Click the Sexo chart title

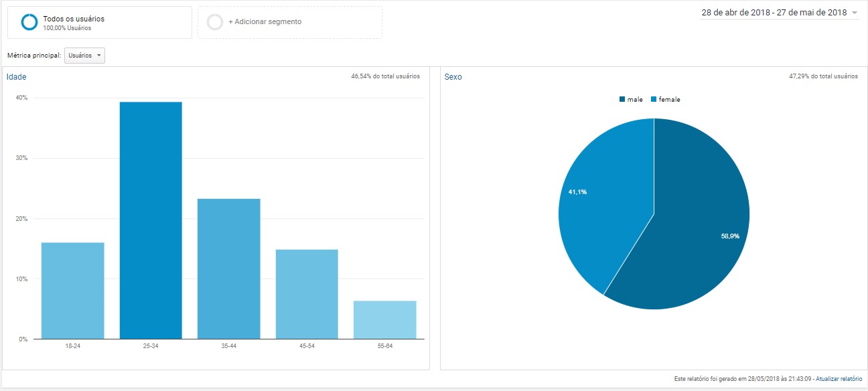(453, 77)
